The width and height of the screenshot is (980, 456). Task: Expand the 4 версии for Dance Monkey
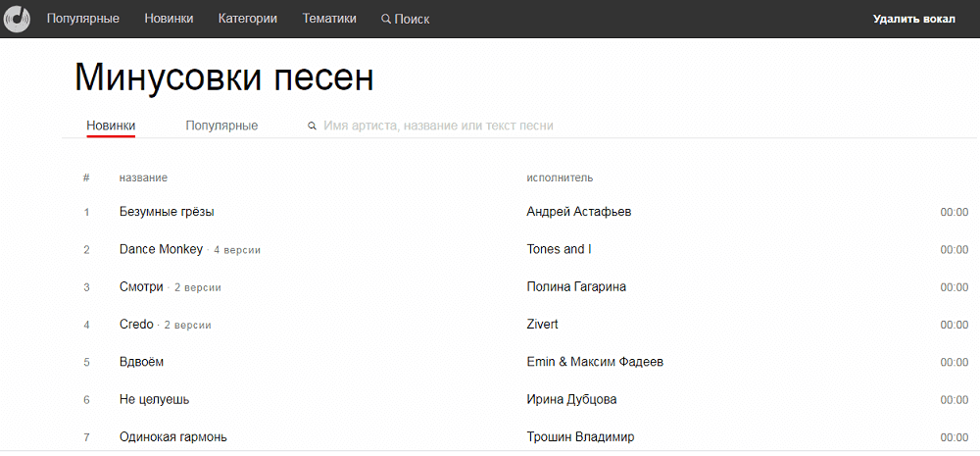coord(237,250)
